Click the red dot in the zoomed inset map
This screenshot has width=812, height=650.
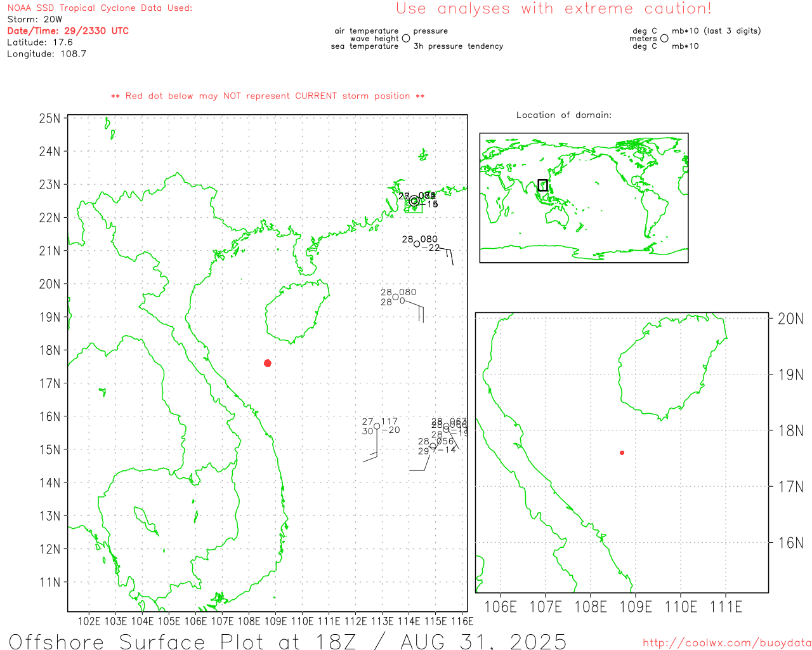click(x=622, y=453)
